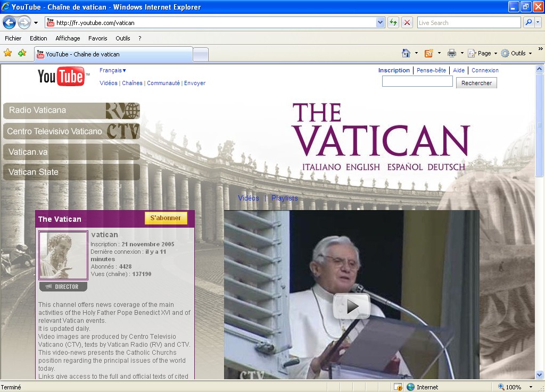Switch to the Vidéos channel tab

(249, 198)
